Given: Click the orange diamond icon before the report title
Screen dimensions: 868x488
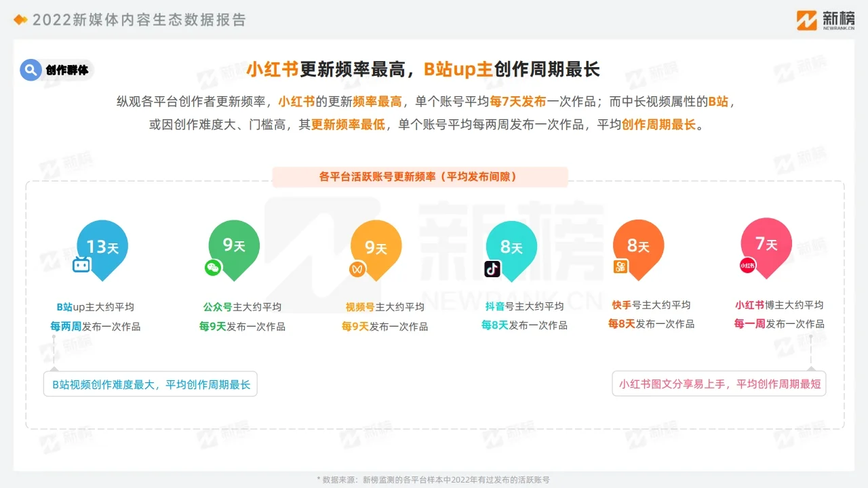Looking at the screenshot, I should pos(20,20).
